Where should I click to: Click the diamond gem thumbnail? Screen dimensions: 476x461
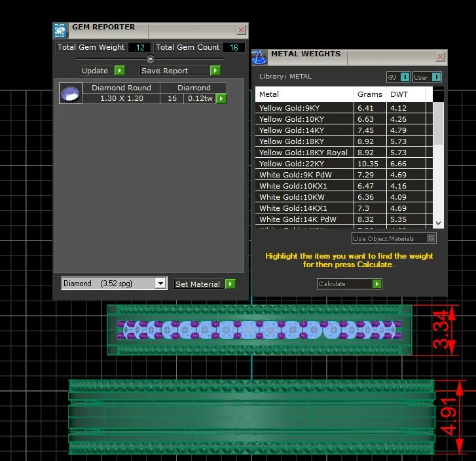click(71, 93)
